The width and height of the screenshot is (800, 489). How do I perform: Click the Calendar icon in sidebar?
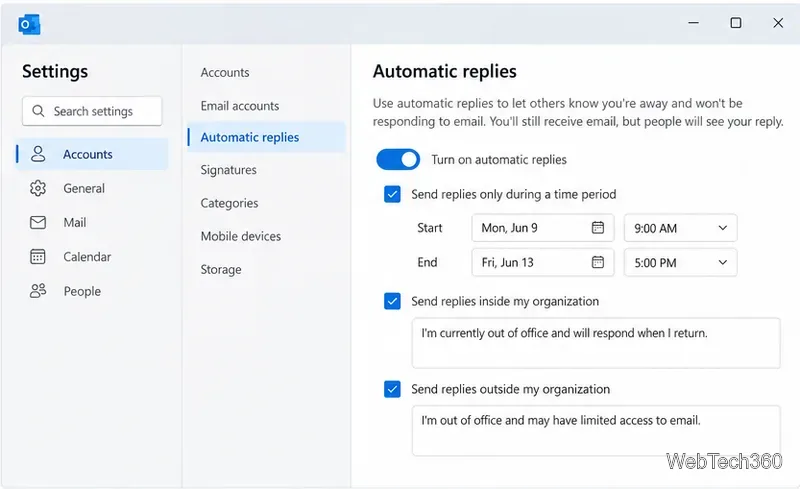pyautogui.click(x=38, y=257)
